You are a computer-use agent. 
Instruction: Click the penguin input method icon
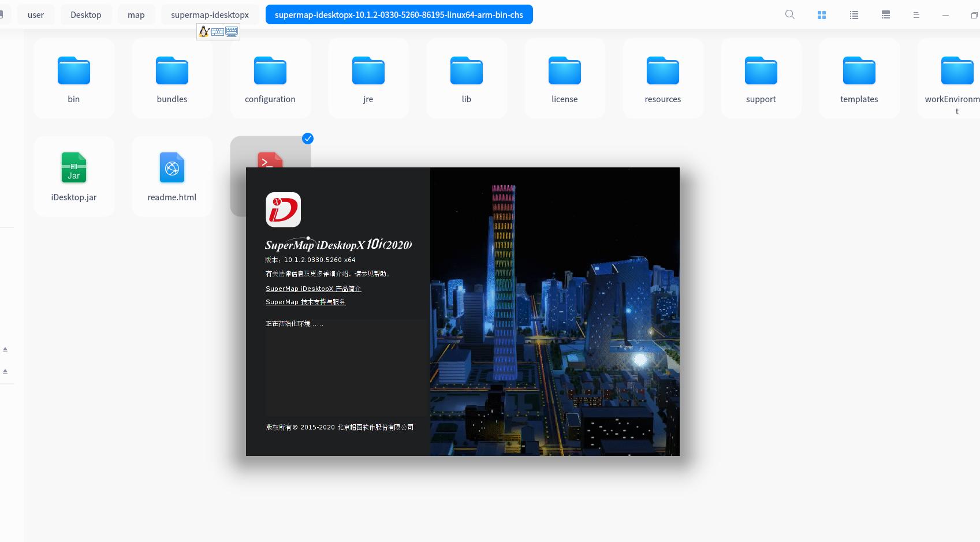click(204, 32)
